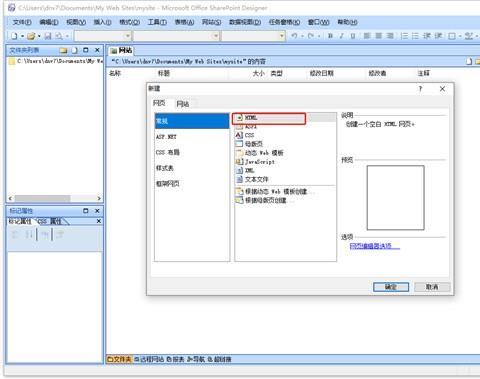This screenshot has width=480, height=379.
Task: Click New Page icon in Folder List panel
Action: point(75,50)
